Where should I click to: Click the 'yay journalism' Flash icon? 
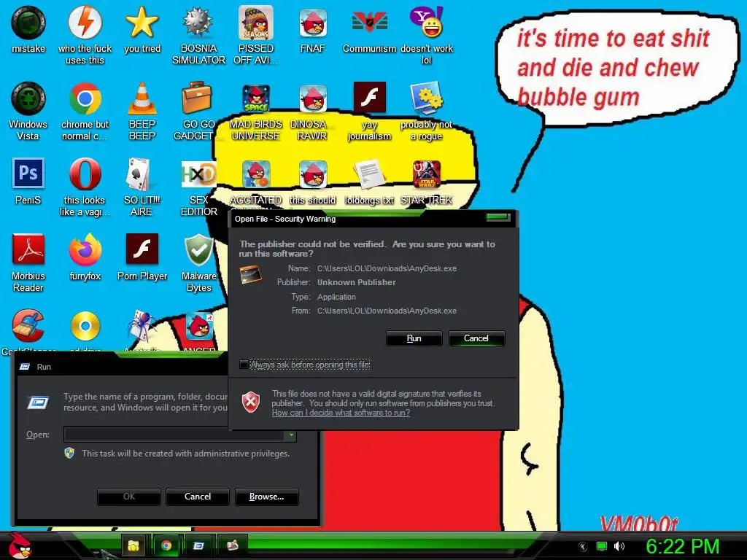[369, 97]
